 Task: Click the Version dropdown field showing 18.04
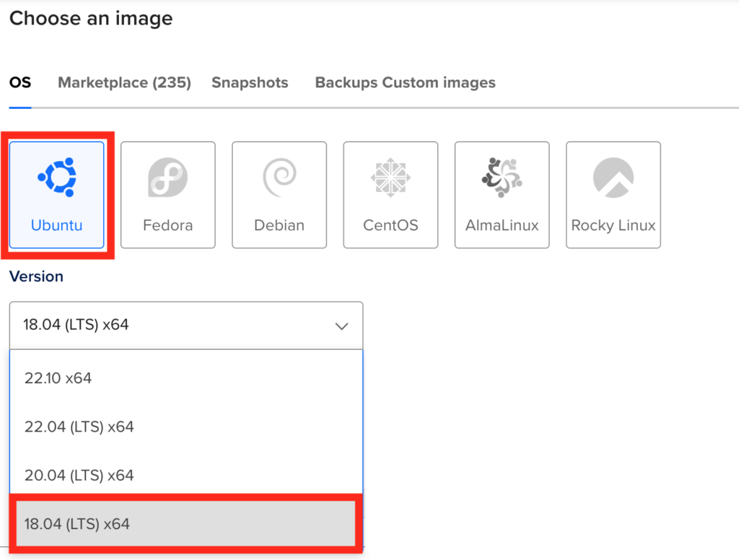pos(173,325)
